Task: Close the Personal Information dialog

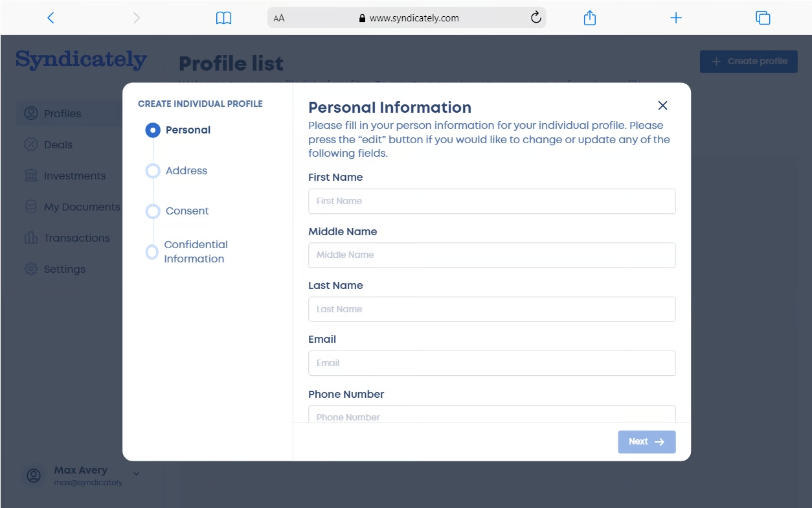Action: tap(662, 106)
